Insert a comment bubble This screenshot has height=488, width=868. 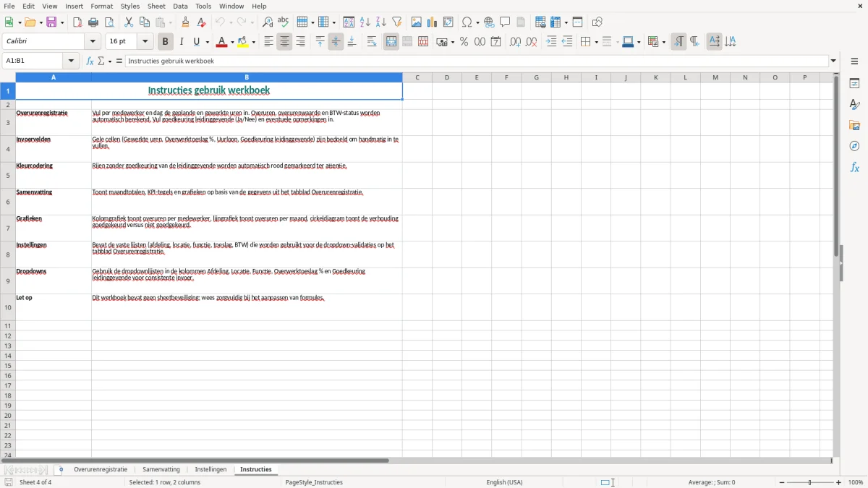(x=505, y=22)
